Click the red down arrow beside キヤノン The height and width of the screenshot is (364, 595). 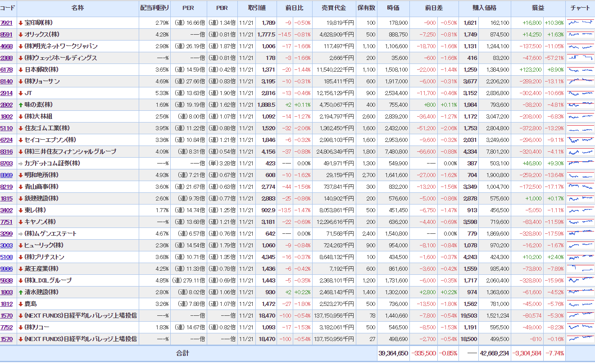click(21, 222)
